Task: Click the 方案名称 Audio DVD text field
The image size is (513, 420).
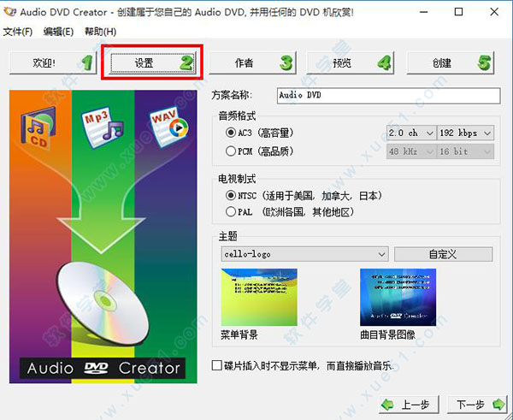Action: pyautogui.click(x=388, y=96)
